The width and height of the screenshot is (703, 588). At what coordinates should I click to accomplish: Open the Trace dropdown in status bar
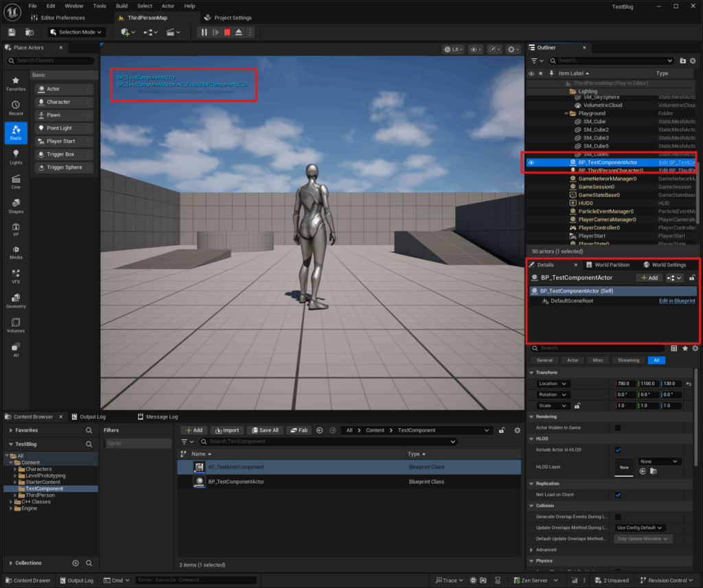450,580
